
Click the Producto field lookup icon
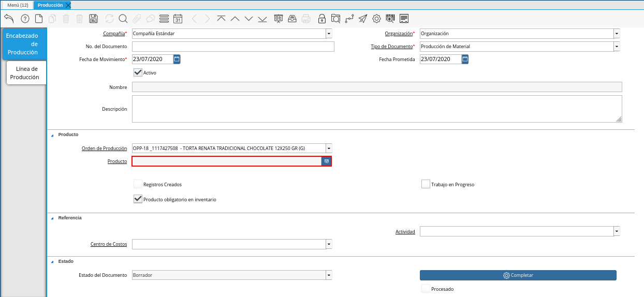327,161
